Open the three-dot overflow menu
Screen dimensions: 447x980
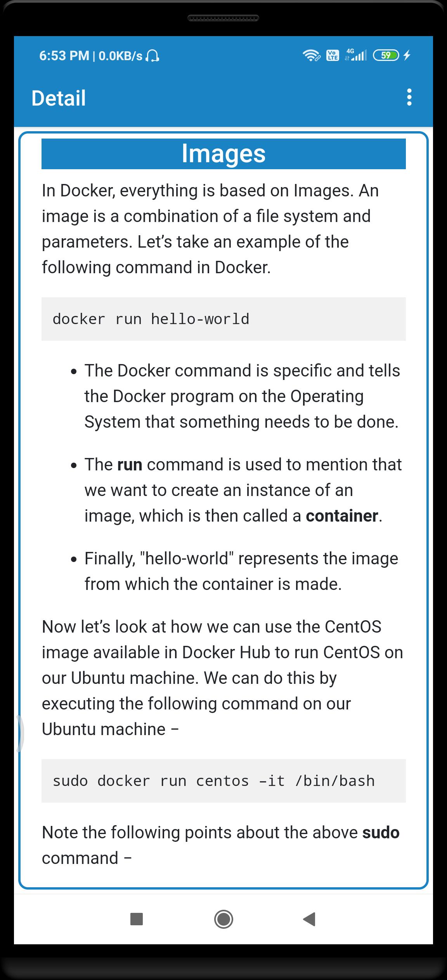tap(409, 97)
